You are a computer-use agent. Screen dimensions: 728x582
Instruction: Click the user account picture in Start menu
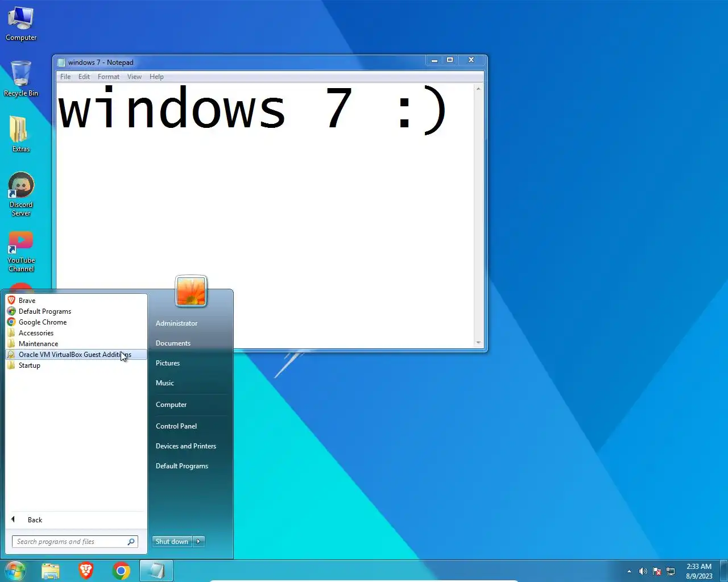tap(191, 290)
